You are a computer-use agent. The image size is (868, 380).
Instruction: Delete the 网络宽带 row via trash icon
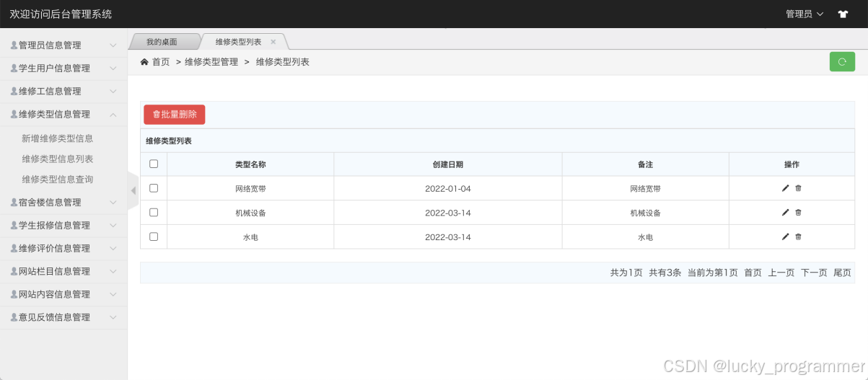[798, 188]
